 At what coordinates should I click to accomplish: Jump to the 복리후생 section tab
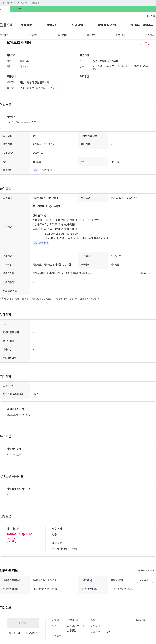click(x=92, y=35)
